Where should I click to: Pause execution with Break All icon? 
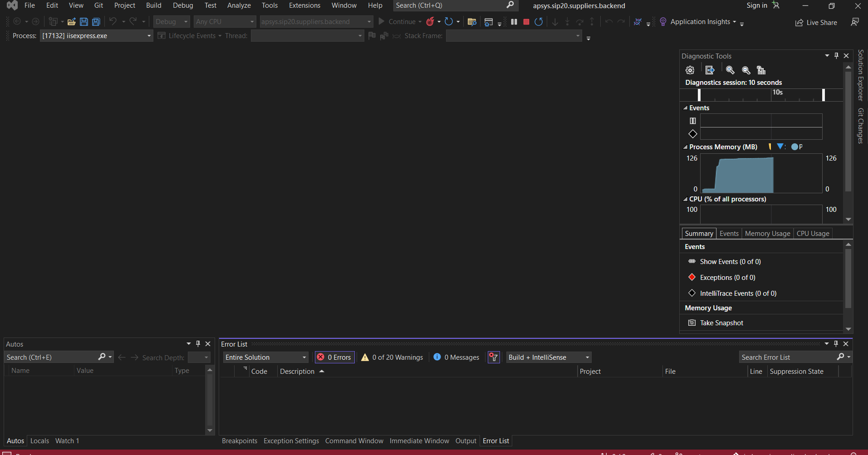(514, 22)
